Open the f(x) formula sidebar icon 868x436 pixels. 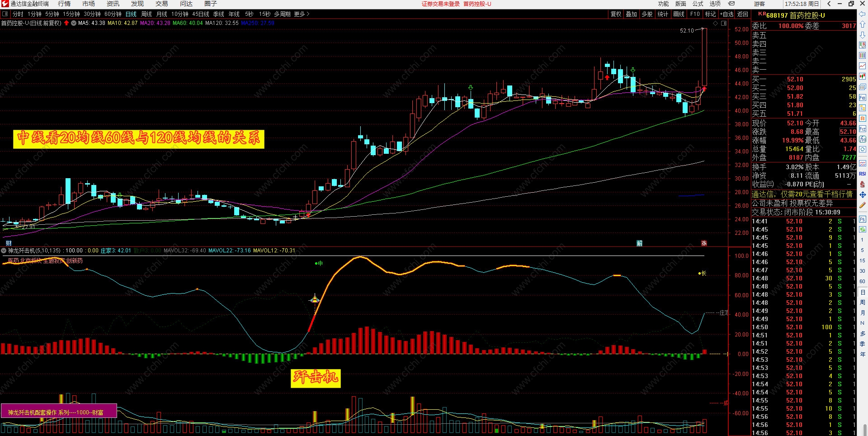pos(863,139)
